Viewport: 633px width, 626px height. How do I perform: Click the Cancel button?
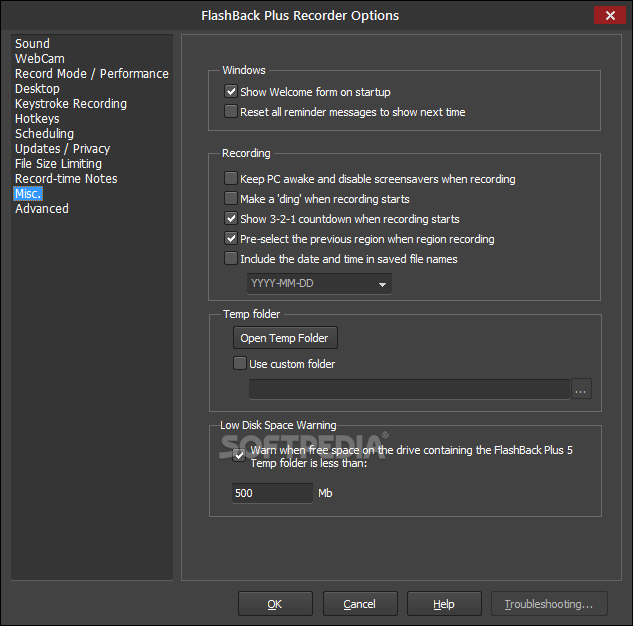[x=360, y=604]
